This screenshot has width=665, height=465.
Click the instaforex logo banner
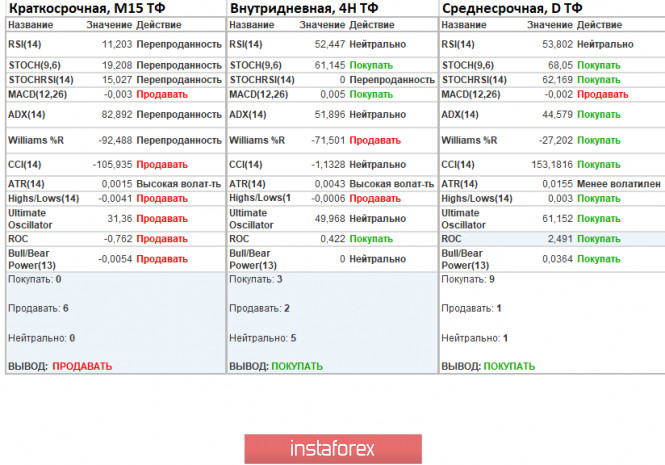pyautogui.click(x=333, y=448)
